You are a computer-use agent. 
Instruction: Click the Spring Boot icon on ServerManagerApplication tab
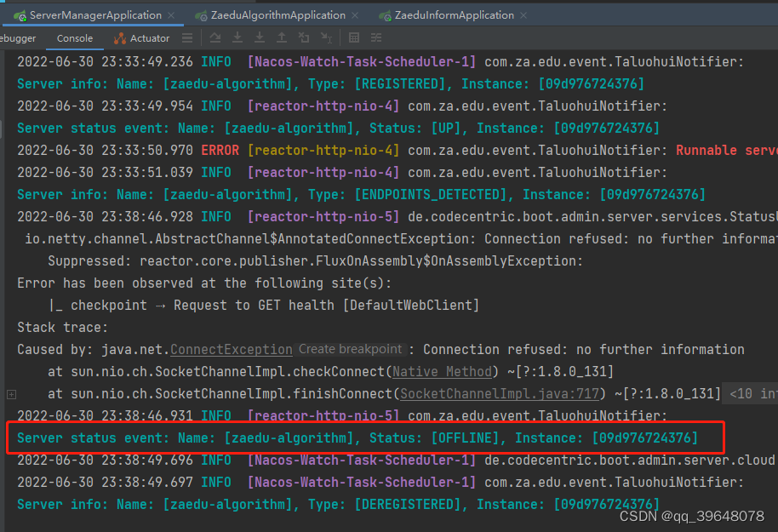click(20, 16)
